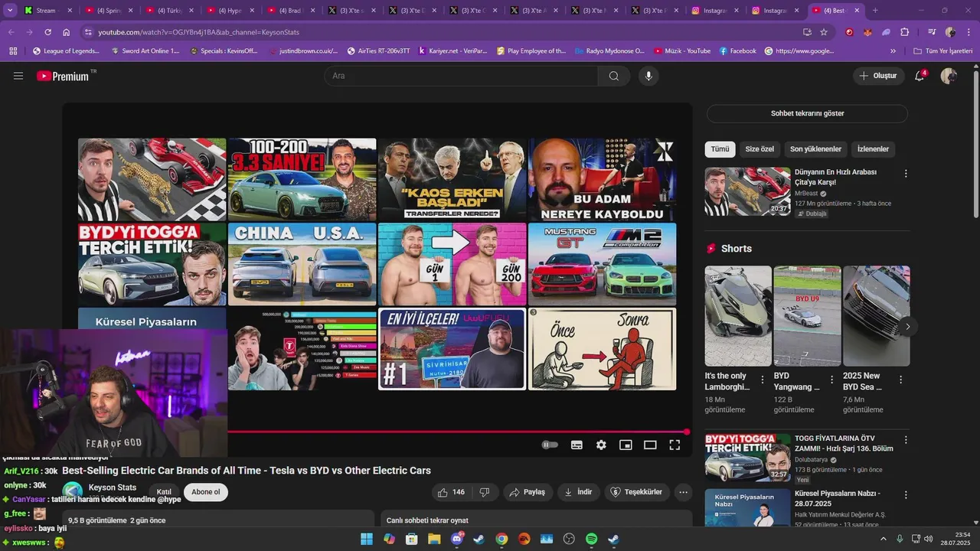Switch to the (4) Brad browser tab

pyautogui.click(x=291, y=11)
